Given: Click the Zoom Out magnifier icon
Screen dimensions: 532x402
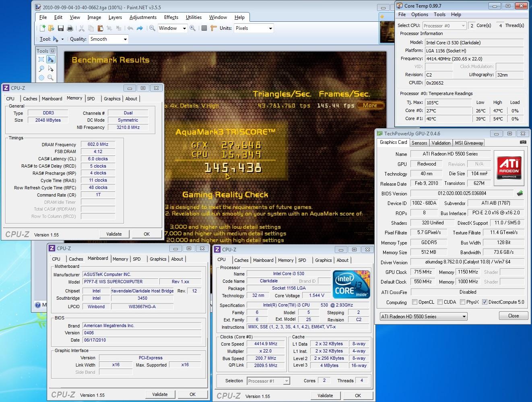Looking at the screenshot, I should (x=152, y=28).
